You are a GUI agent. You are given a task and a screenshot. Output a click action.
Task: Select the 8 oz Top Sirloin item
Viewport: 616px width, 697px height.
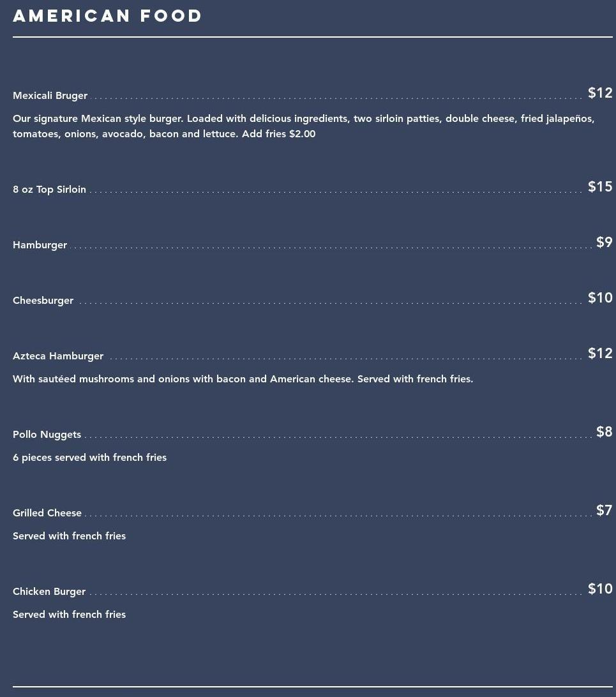tap(49, 190)
